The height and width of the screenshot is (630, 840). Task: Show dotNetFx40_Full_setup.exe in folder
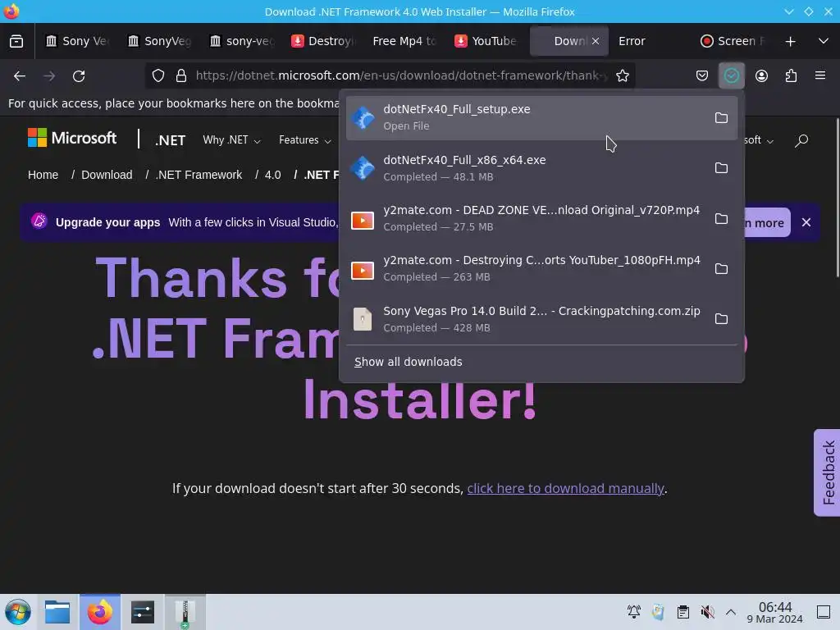(x=721, y=118)
